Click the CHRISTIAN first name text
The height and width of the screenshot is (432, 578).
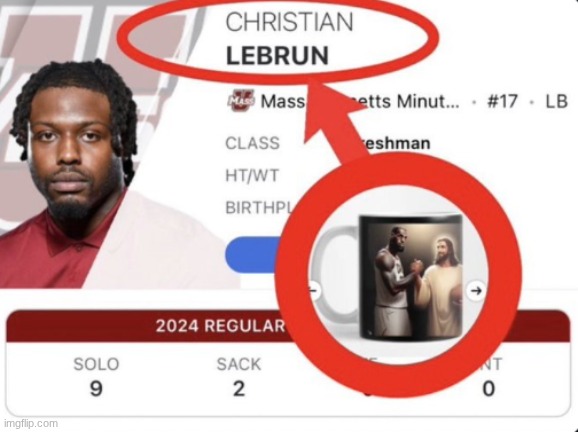tap(289, 22)
